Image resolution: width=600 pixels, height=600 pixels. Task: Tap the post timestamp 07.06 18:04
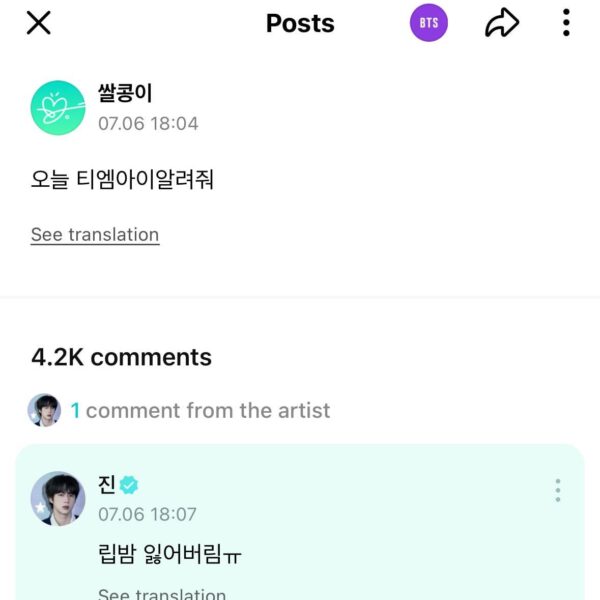pyautogui.click(x=148, y=124)
